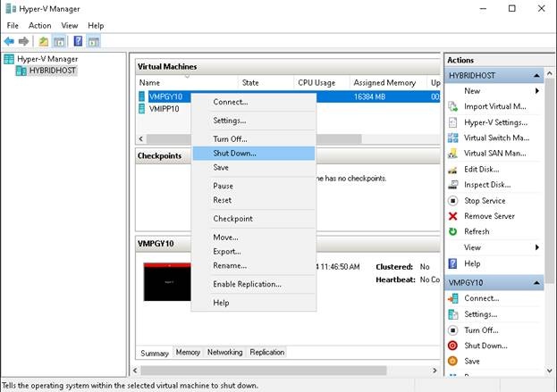The width and height of the screenshot is (557, 392).
Task: Expand the New submenu arrow in Actions
Action: pos(537,91)
